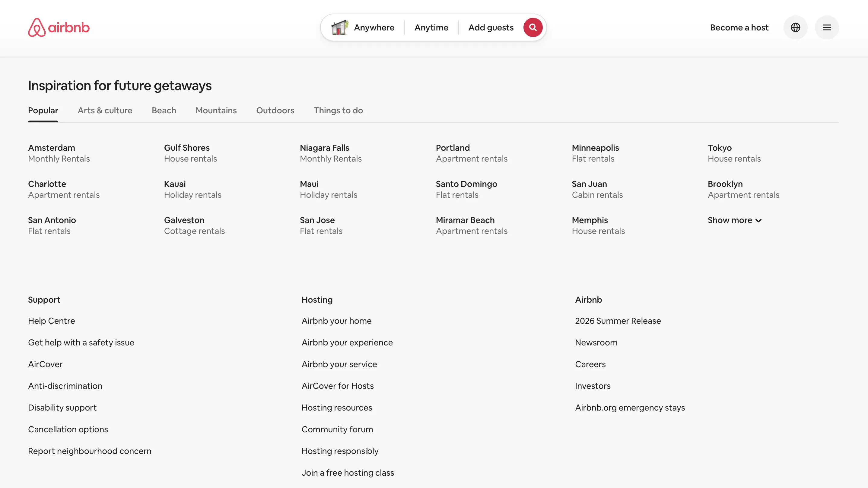
Task: Click the red search magnifier button
Action: click(x=533, y=27)
